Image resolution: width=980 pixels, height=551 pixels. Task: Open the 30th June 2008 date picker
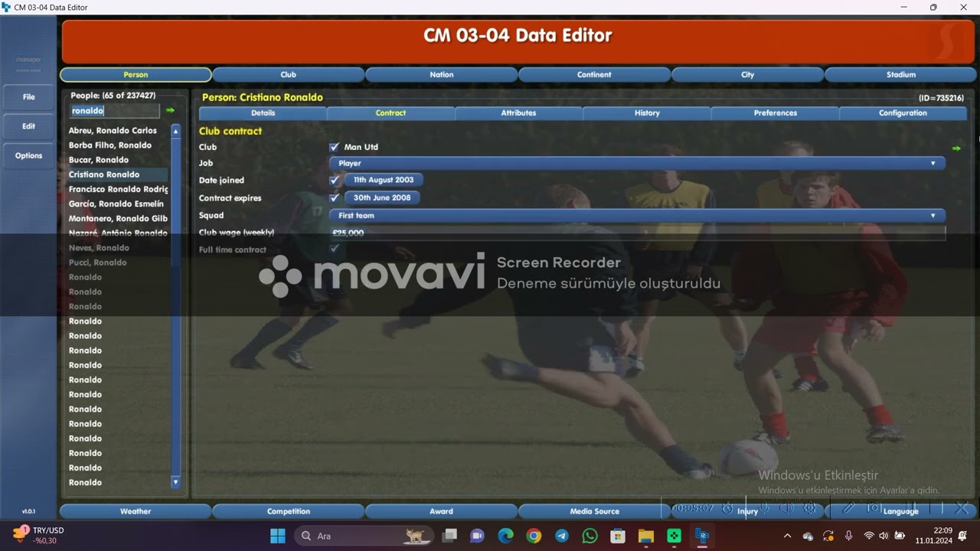pos(382,197)
